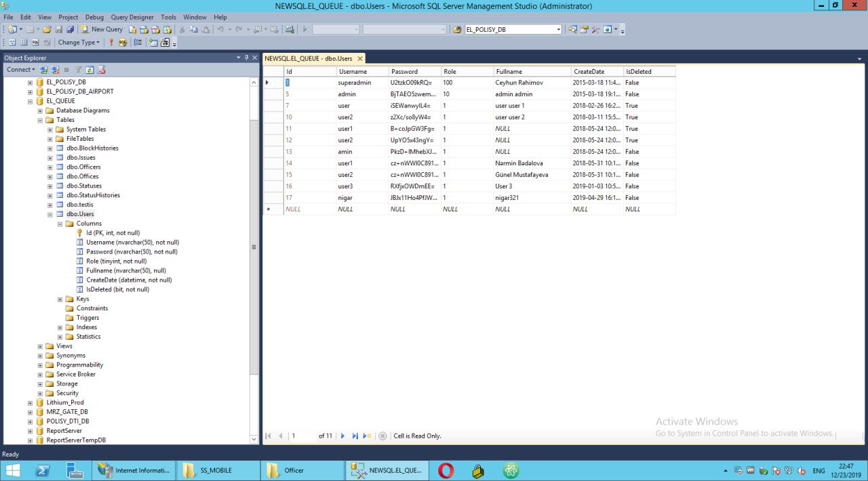Expand the Keys folder under dbo.Users
The width and height of the screenshot is (868, 481).
pos(60,299)
